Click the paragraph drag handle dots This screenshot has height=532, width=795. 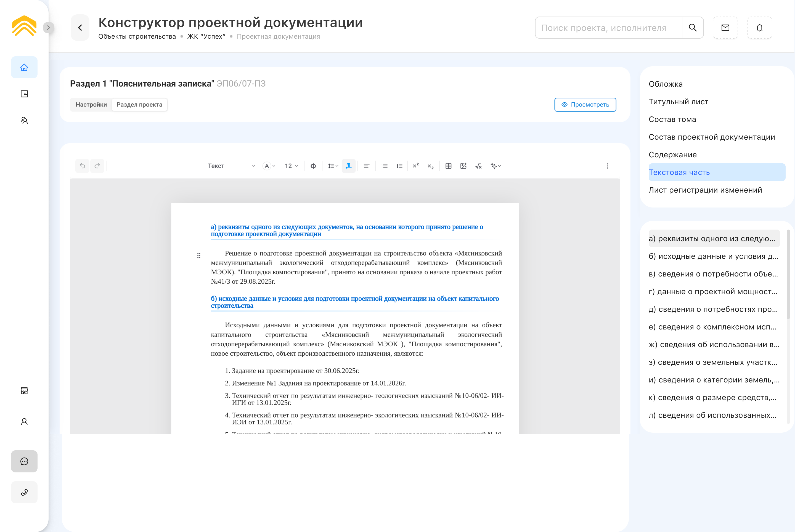[x=198, y=256]
